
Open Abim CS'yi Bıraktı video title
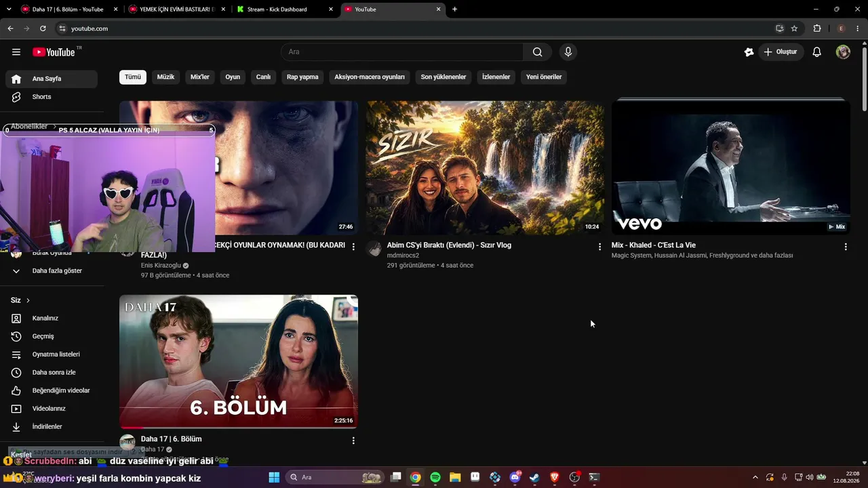point(449,245)
